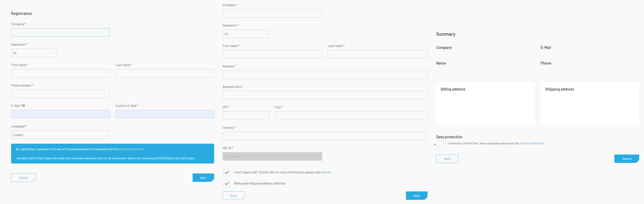This screenshot has height=204, width=644.
Task: Open privacy statement link in blue banner
Action: coord(131,149)
